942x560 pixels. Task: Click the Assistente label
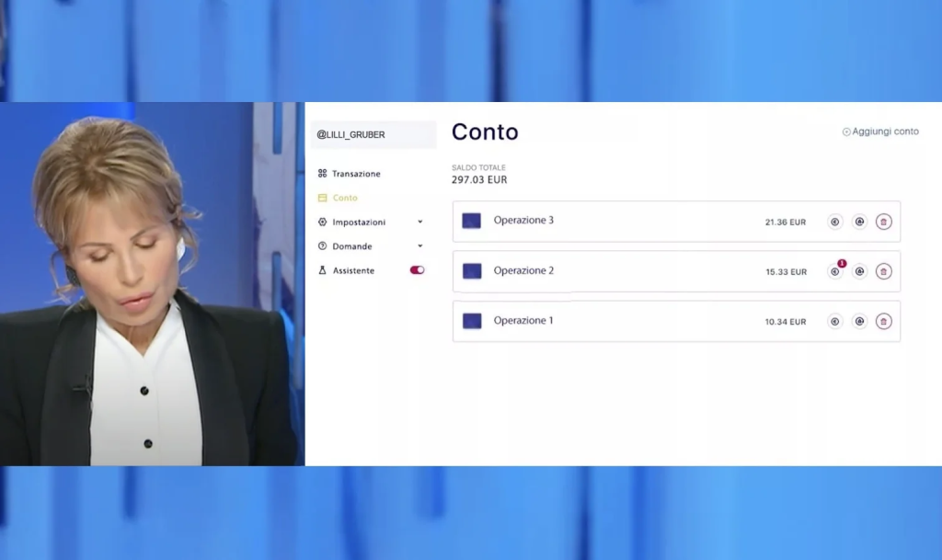point(353,270)
